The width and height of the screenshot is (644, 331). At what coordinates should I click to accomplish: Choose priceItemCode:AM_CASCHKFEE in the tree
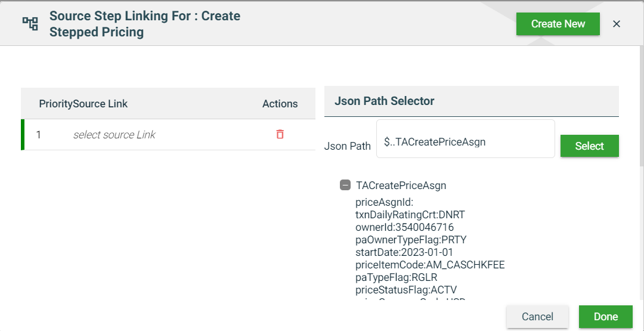pos(430,265)
